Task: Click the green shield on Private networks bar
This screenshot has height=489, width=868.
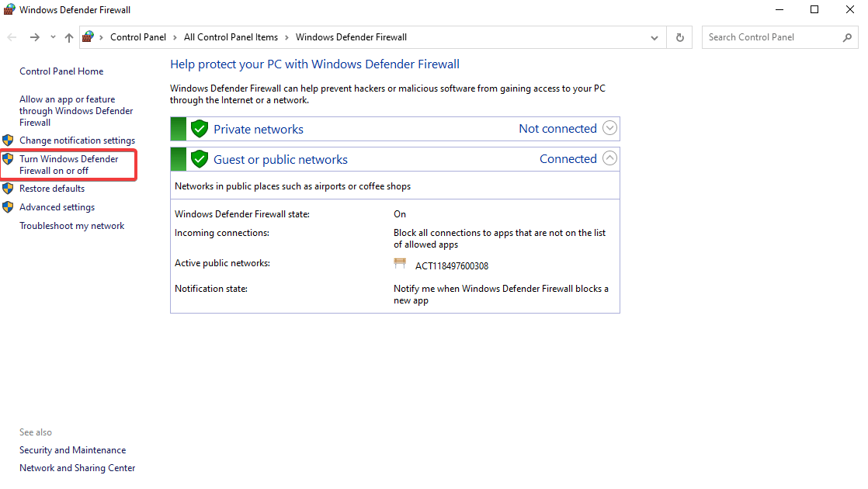Action: tap(200, 128)
